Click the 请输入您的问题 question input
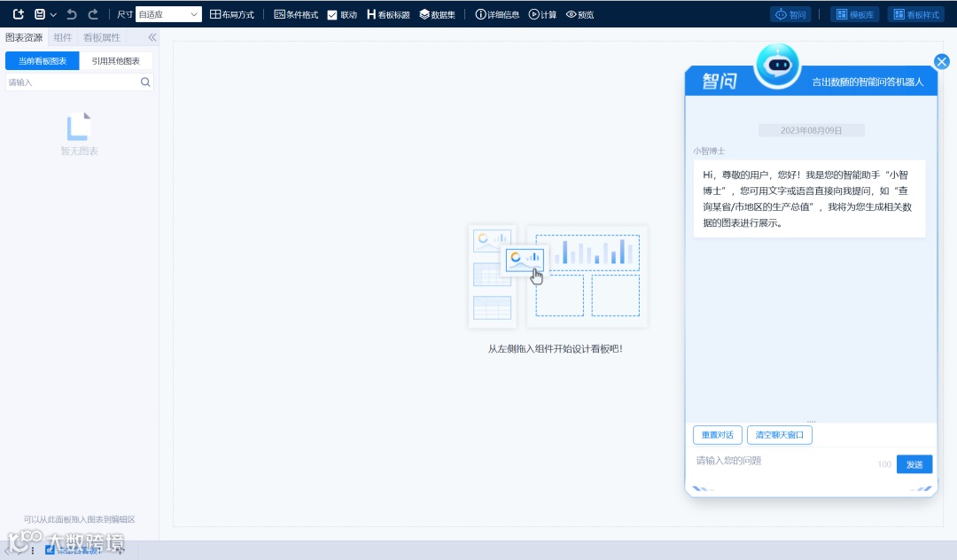This screenshot has height=560, width=957. [784, 461]
